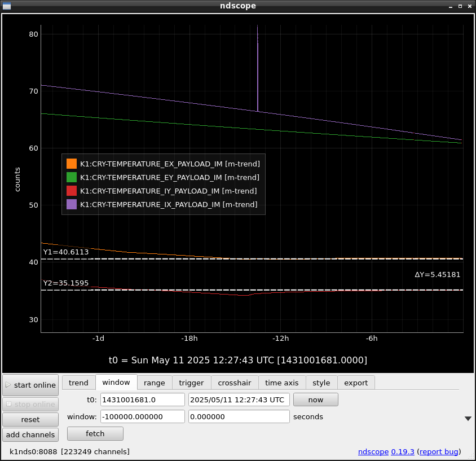Focus the t0 GPS time field
476x461 pixels.
point(143,399)
